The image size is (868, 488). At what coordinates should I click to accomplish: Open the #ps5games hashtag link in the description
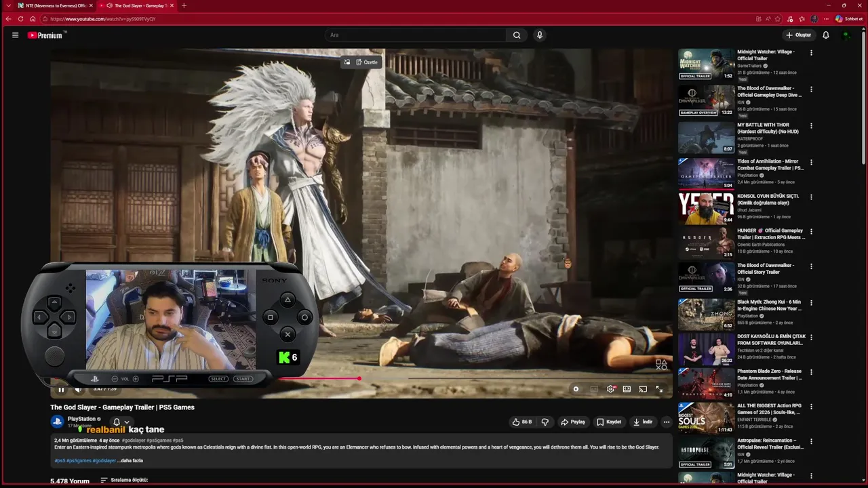click(79, 461)
